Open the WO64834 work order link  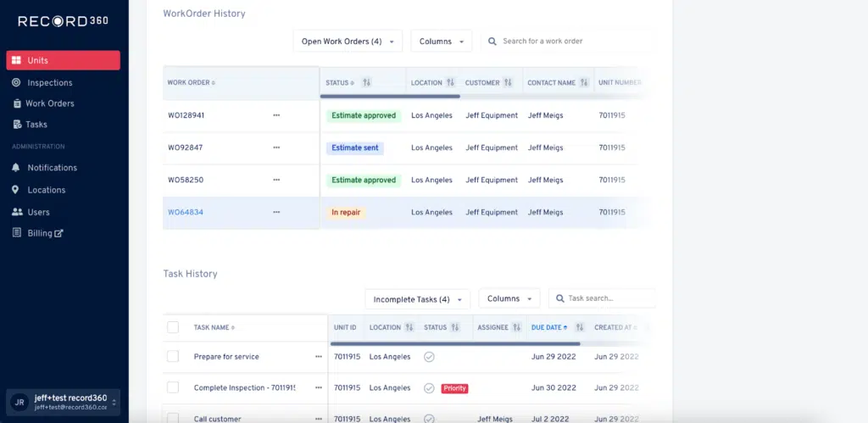tap(186, 213)
